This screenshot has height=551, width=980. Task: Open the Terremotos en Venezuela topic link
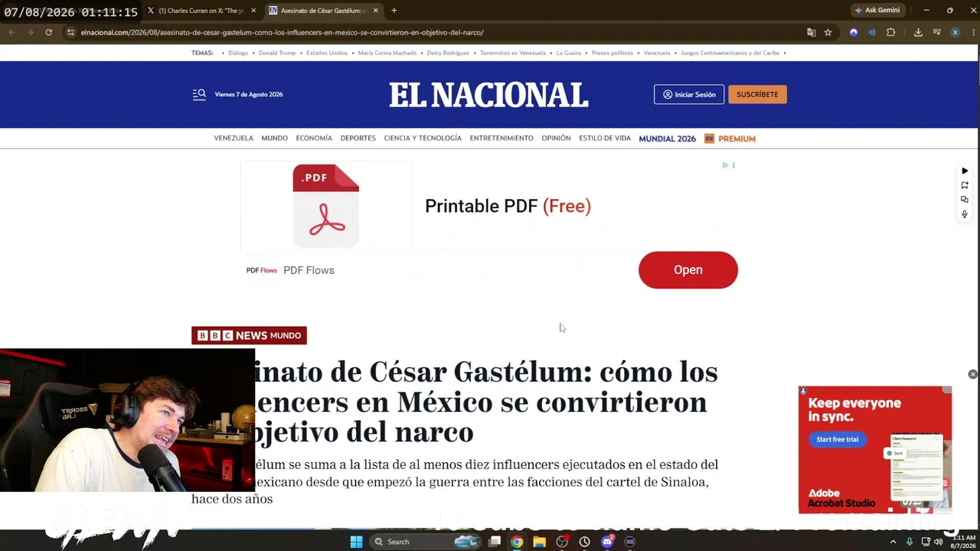[513, 53]
